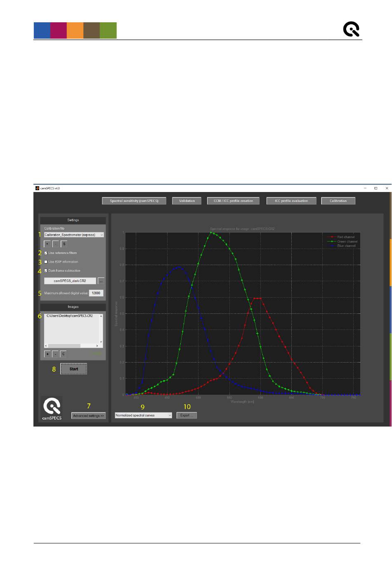392x569 pixels.
Task: Click the camSPECS_dark.CR2 file field
Action: pos(70,281)
